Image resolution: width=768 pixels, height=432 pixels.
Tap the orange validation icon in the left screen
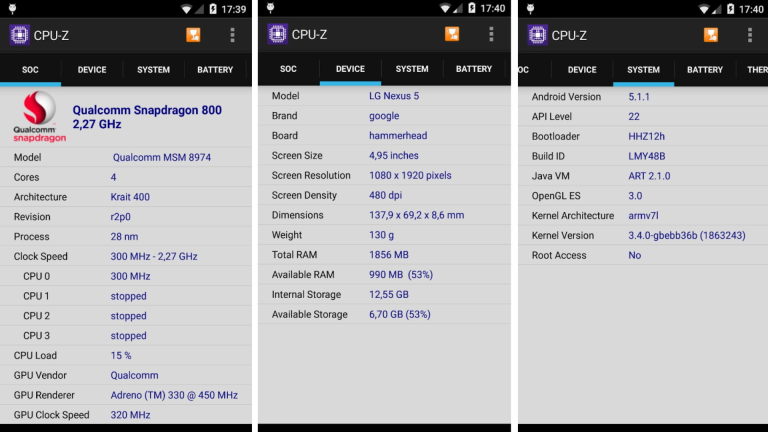193,35
